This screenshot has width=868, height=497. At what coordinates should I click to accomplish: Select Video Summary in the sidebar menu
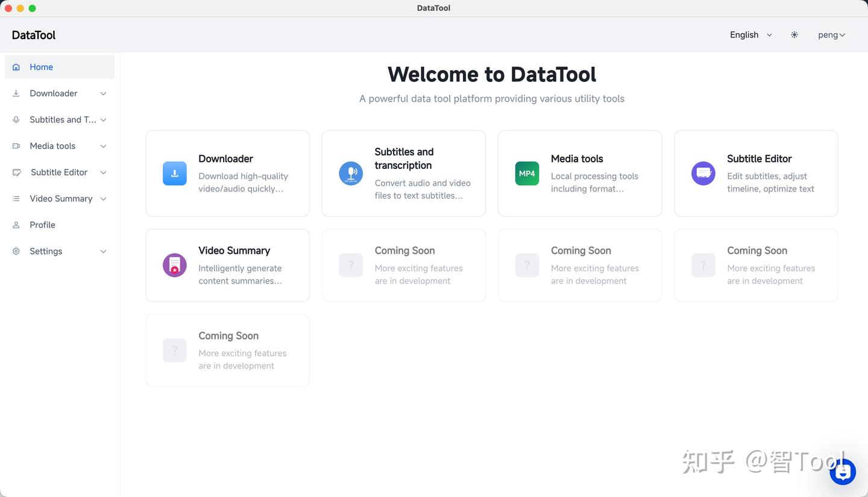click(60, 198)
